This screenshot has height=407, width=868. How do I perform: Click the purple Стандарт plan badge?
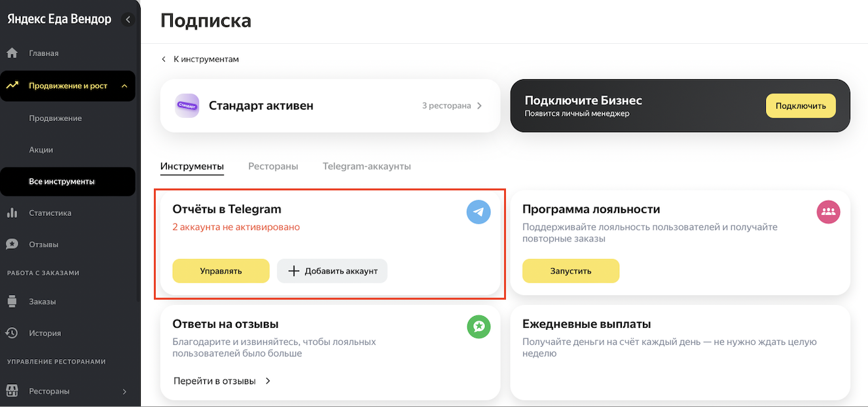(x=187, y=105)
